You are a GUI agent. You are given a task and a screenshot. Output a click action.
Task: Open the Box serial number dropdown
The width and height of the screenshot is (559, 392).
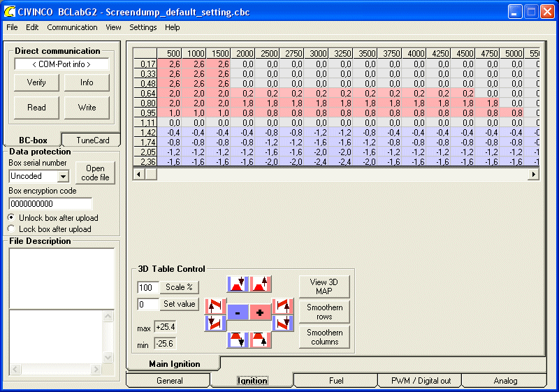coord(63,176)
